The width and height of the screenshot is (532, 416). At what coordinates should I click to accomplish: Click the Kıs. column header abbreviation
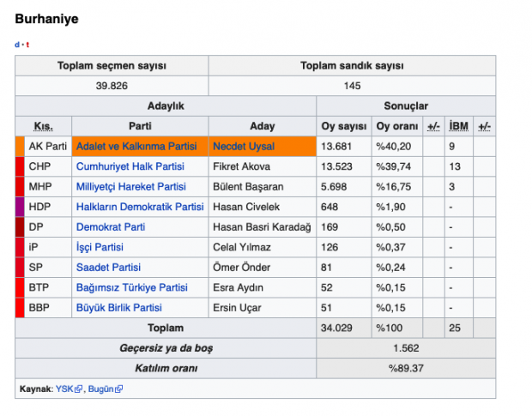click(43, 126)
